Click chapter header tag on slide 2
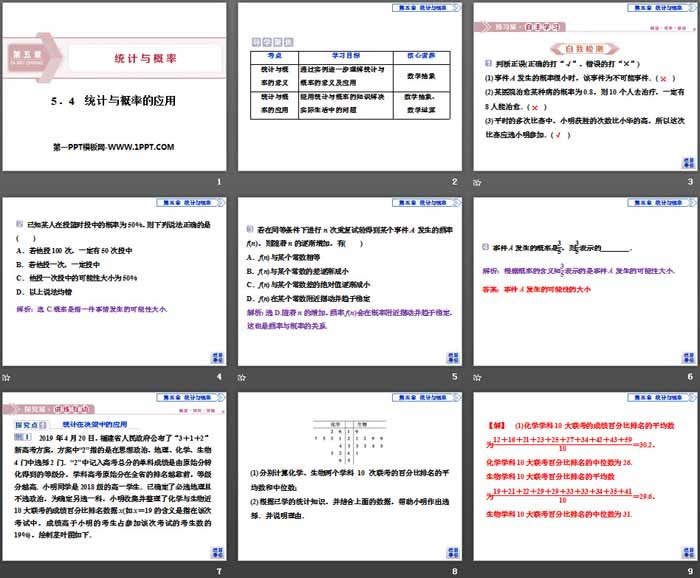The image size is (700, 578). (426, 8)
